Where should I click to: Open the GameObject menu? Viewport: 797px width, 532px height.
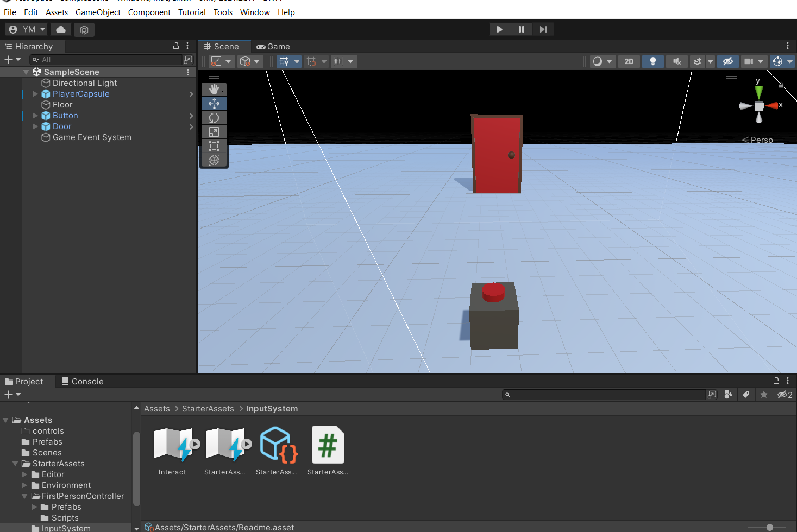click(98, 12)
